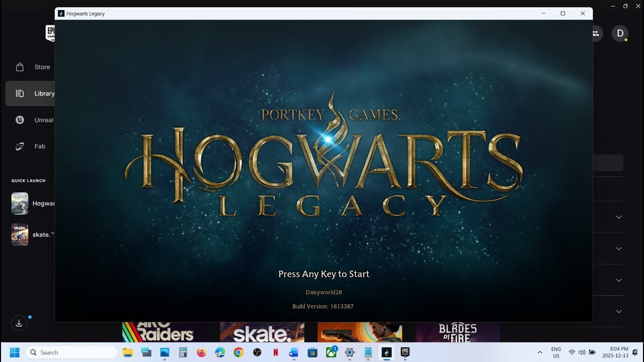
Task: Click the Unreal Engine logo icon
Action: point(20,120)
